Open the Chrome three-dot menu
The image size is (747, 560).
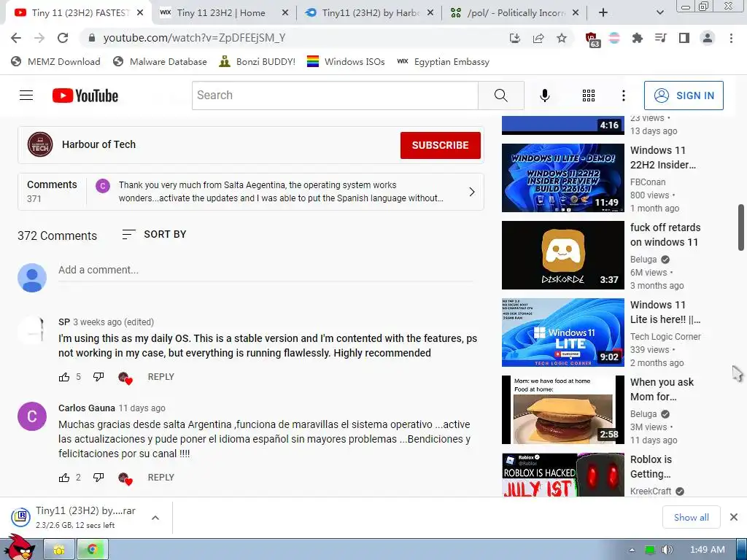[731, 38]
